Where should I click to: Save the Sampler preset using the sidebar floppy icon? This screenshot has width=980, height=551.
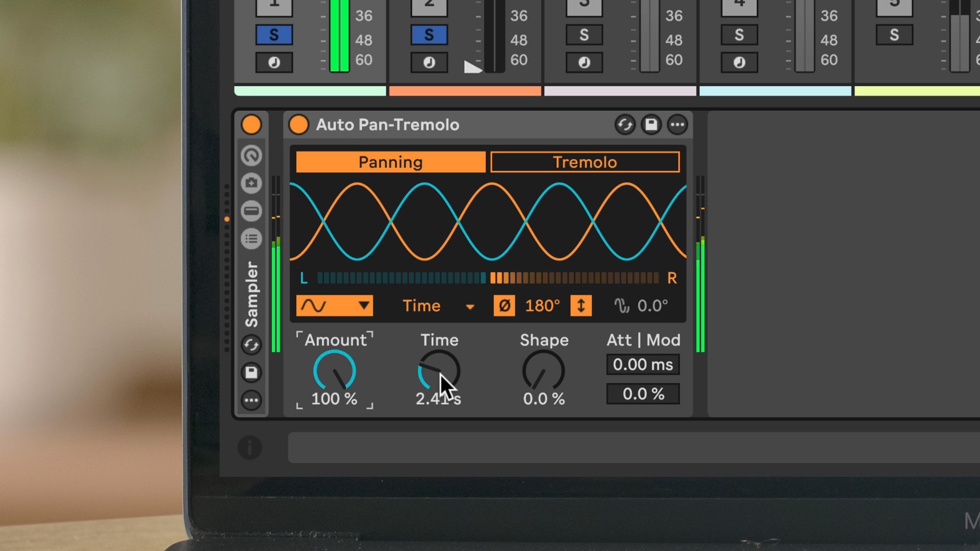251,372
